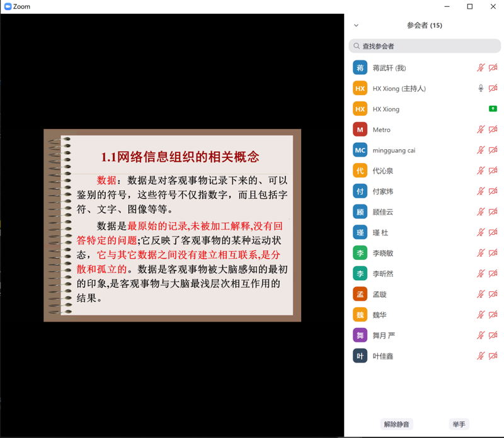Click Metro's muted microphone icon
The width and height of the screenshot is (504, 438).
[481, 130]
